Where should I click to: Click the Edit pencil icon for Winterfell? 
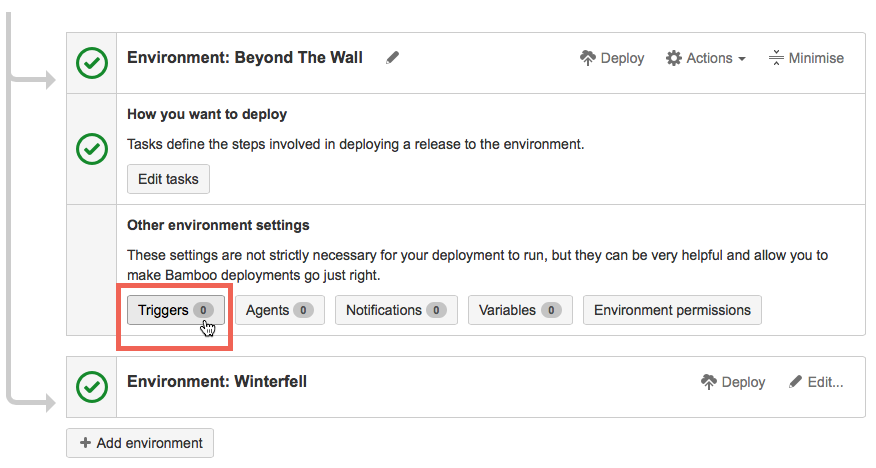pyautogui.click(x=796, y=382)
